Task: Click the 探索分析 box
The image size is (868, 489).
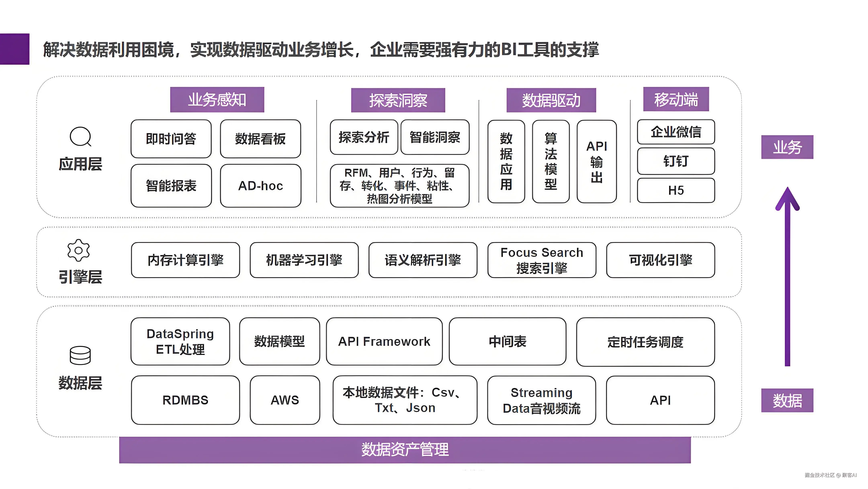Action: tap(364, 137)
